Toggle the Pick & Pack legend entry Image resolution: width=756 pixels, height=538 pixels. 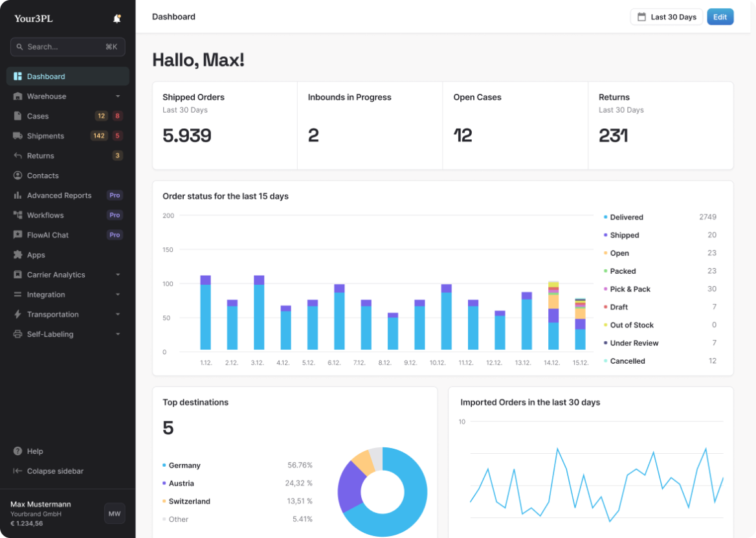(630, 289)
